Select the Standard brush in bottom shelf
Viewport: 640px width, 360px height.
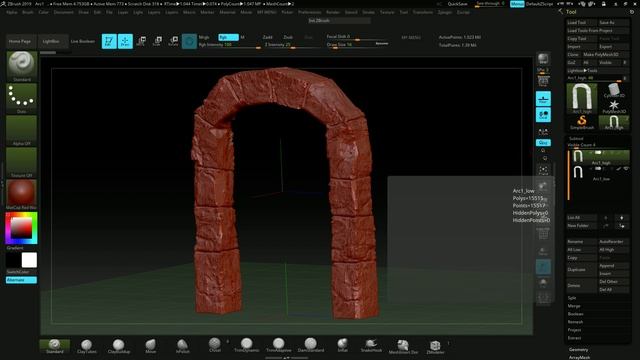click(54, 346)
